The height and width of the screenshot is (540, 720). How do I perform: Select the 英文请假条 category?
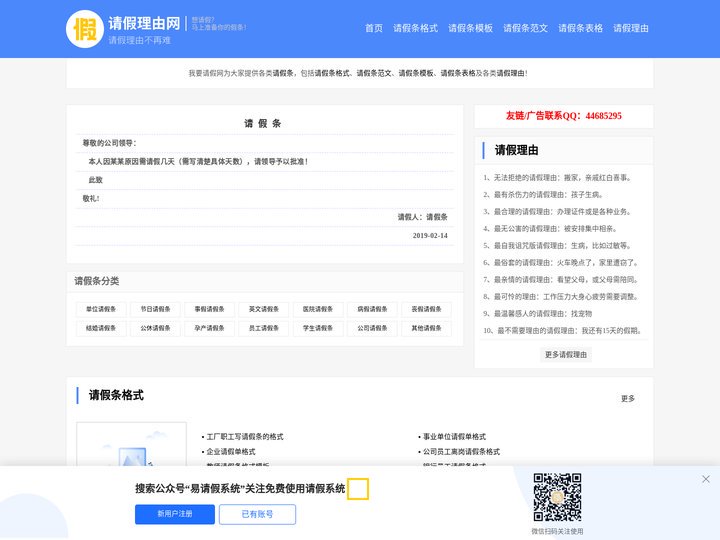click(264, 309)
